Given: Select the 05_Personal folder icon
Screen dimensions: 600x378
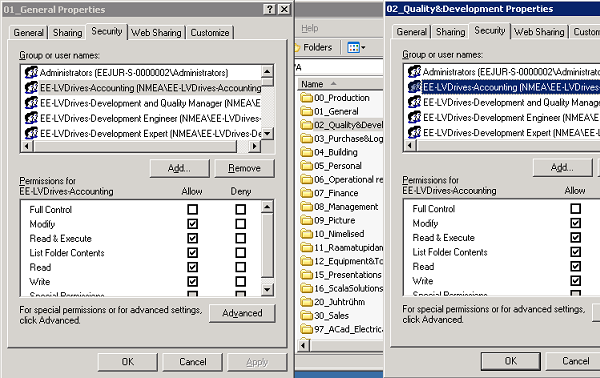Looking at the screenshot, I should [307, 166].
